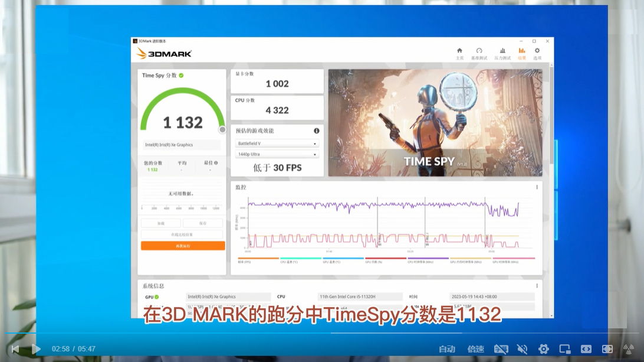Open the Auto (自动) video quality menu
644x362 pixels.
(447, 349)
